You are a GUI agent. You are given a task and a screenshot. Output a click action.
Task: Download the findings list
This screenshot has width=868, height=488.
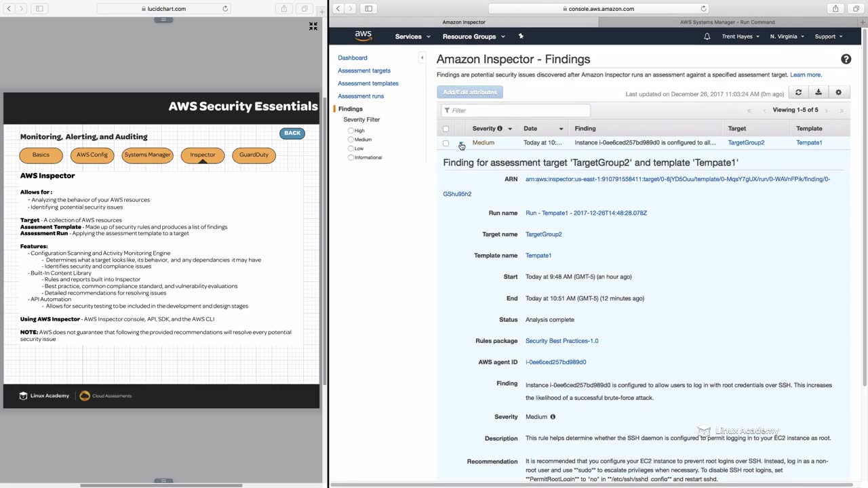click(x=818, y=92)
